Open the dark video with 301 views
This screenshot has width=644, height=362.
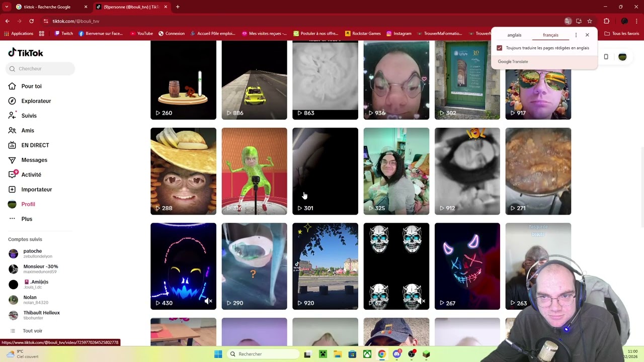[325, 171]
